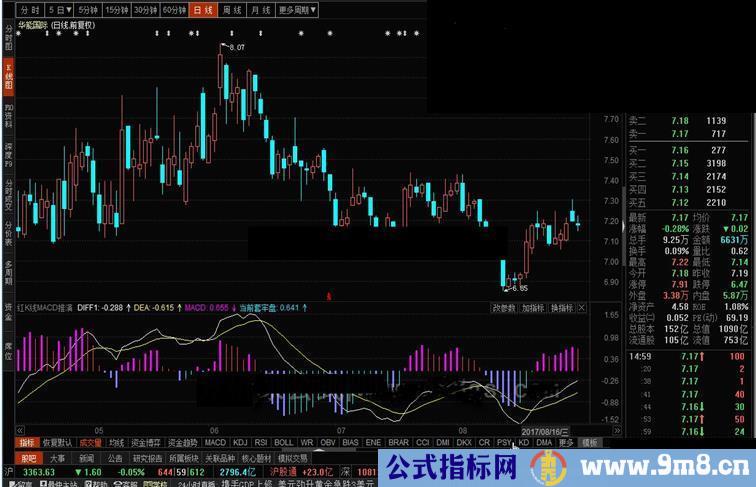Screen dimensions: 756x487
Task: Open 分时图 view in left sidebar
Action: [8, 38]
